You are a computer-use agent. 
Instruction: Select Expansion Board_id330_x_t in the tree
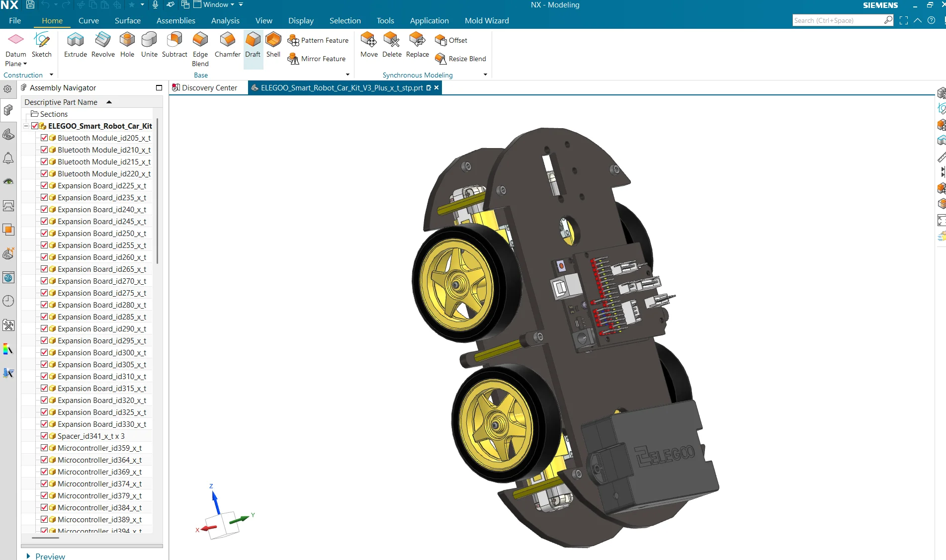pos(101,424)
